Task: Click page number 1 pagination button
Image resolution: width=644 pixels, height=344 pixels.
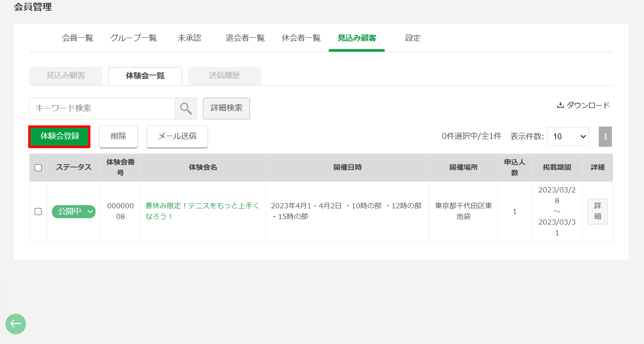Action: click(605, 136)
